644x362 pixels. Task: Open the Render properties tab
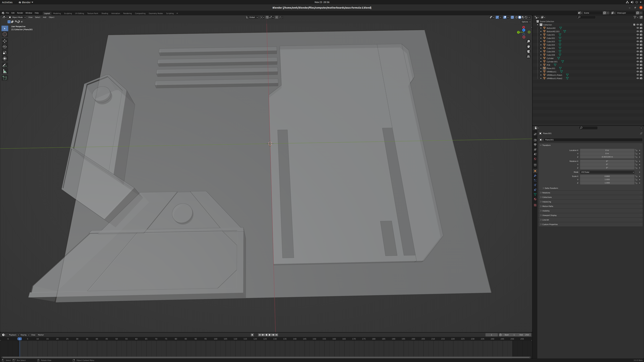click(535, 140)
